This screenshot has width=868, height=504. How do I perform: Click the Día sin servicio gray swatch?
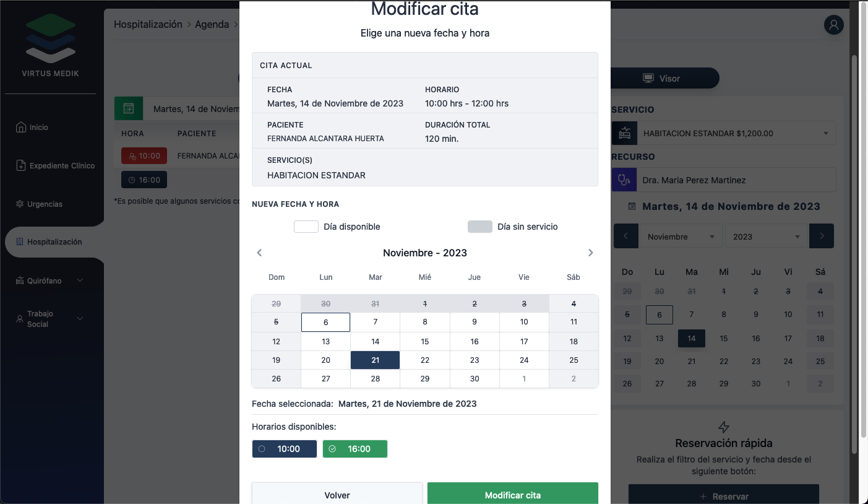pos(479,227)
